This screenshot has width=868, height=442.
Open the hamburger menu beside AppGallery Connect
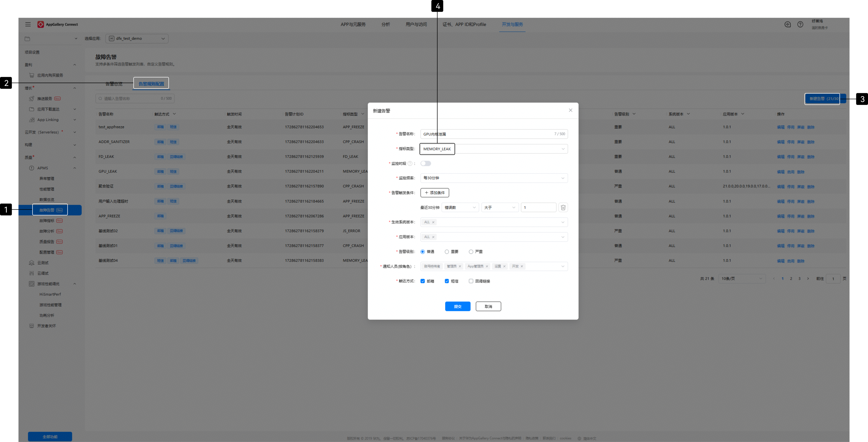point(28,24)
